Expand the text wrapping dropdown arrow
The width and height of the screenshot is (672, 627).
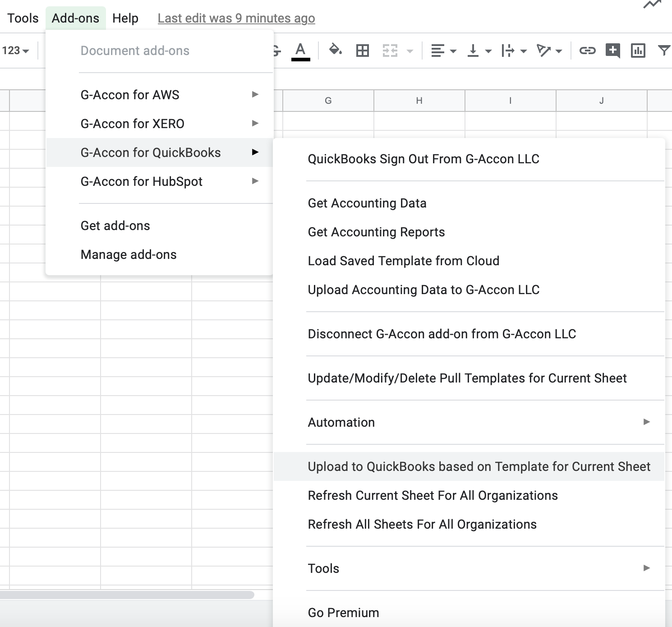point(524,51)
